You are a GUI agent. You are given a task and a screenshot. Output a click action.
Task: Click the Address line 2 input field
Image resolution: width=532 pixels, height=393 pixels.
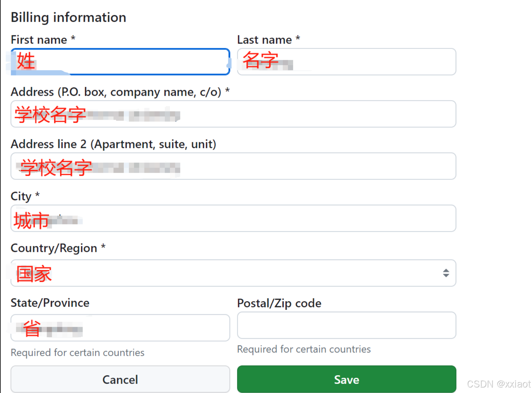coord(233,166)
